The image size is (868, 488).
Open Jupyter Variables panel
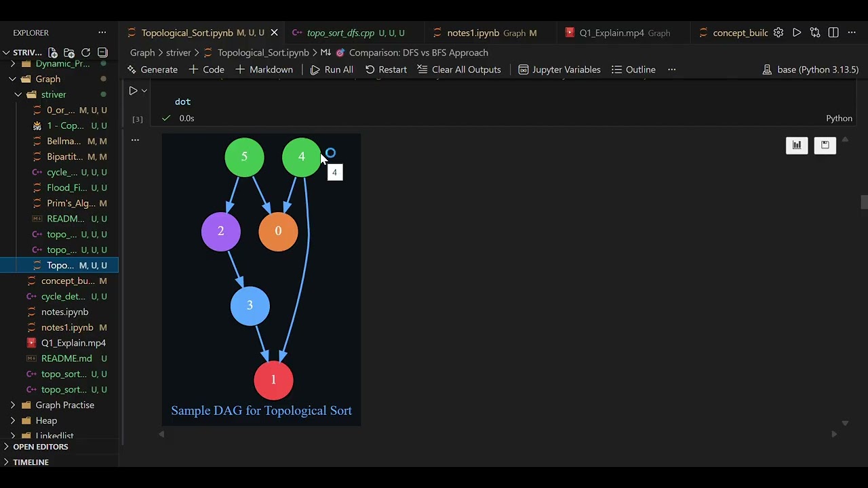[x=559, y=69]
